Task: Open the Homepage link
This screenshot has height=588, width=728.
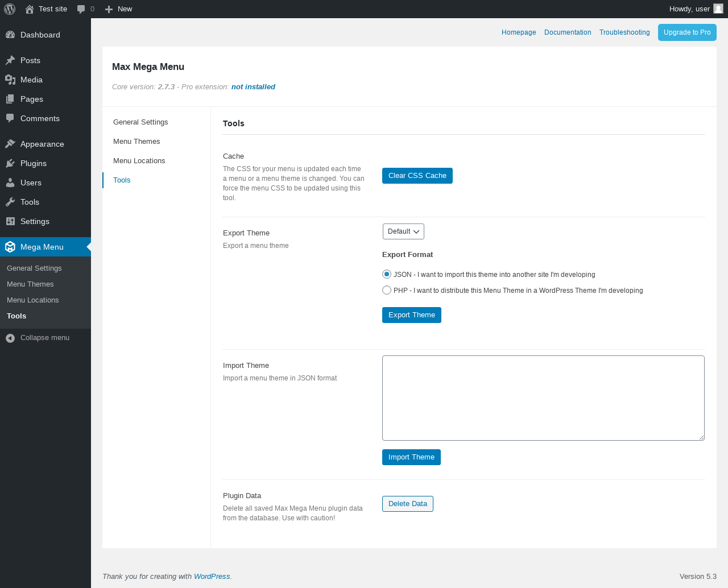Action: [519, 32]
